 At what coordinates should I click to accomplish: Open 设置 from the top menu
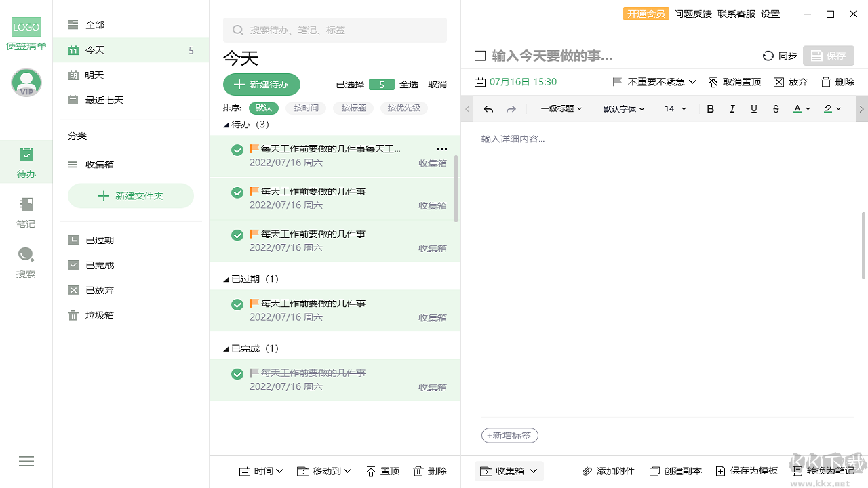[770, 14]
